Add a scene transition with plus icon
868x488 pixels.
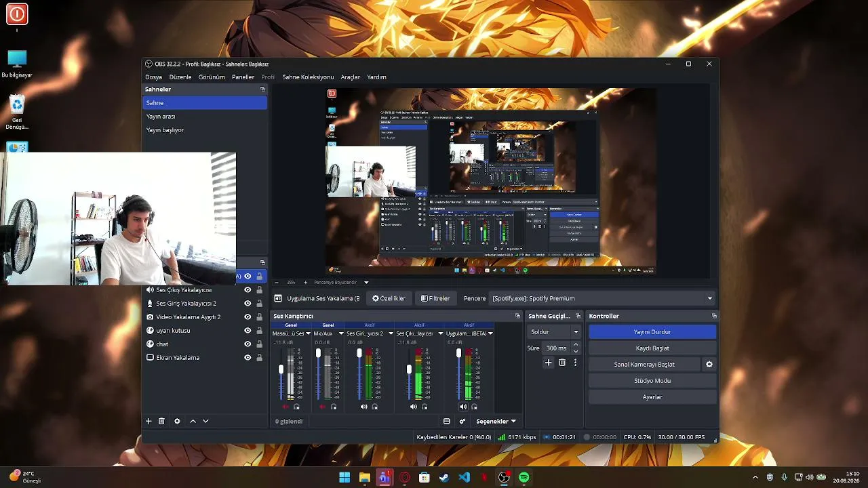click(x=549, y=363)
